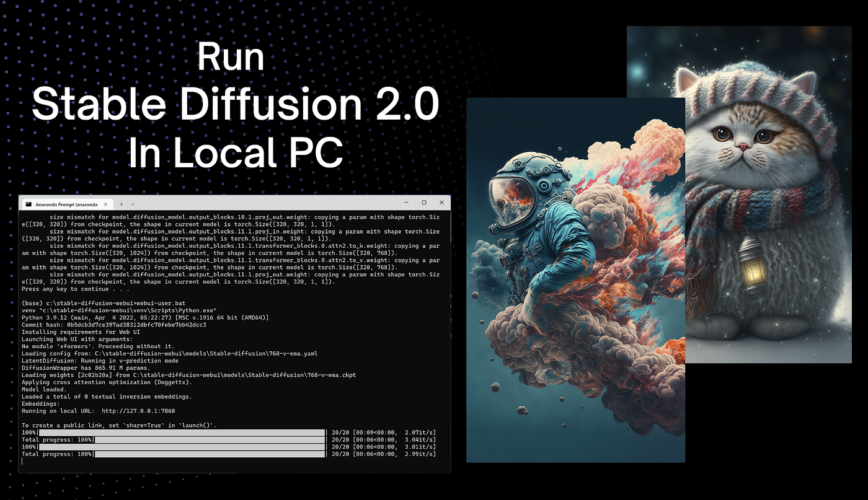Click the 'share=True' launch hint line
868x500 pixels.
[120, 425]
